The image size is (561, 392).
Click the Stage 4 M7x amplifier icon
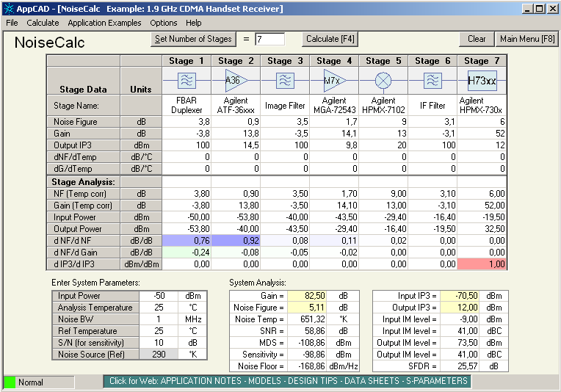point(334,81)
